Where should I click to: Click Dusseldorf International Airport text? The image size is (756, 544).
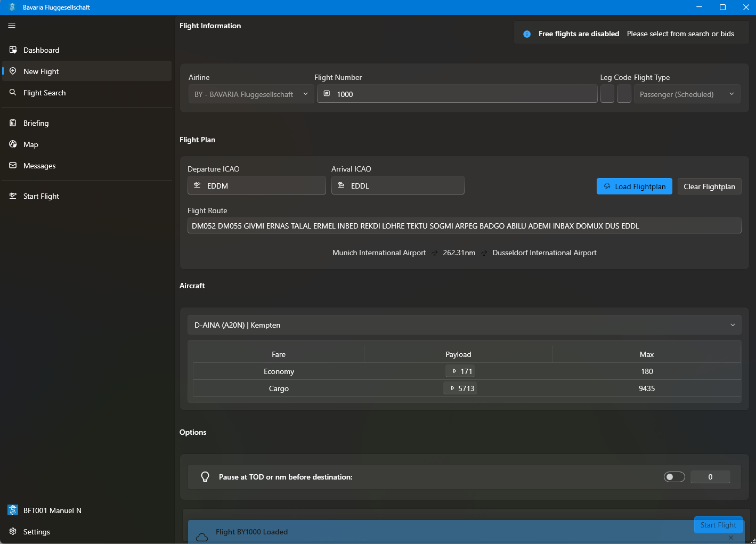tap(544, 253)
